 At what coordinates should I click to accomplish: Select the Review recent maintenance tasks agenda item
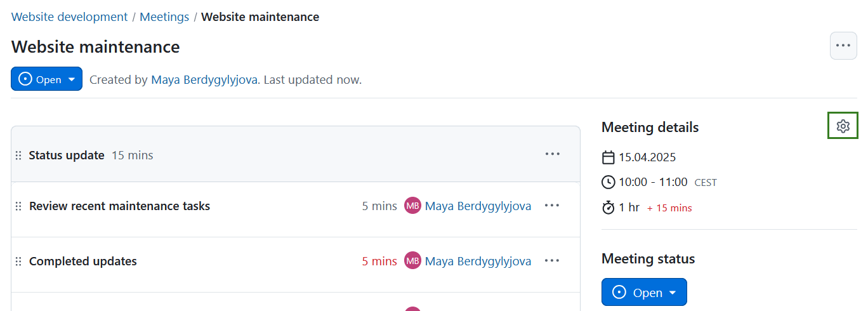point(119,206)
